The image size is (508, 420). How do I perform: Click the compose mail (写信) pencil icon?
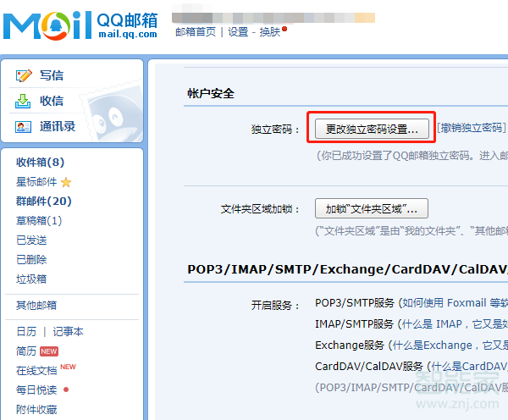click(x=24, y=75)
